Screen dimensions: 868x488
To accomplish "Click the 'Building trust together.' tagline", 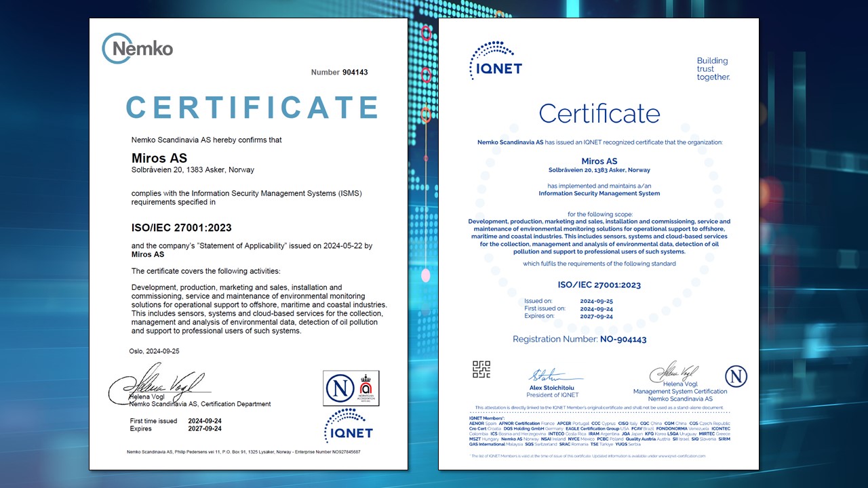I will click(713, 68).
